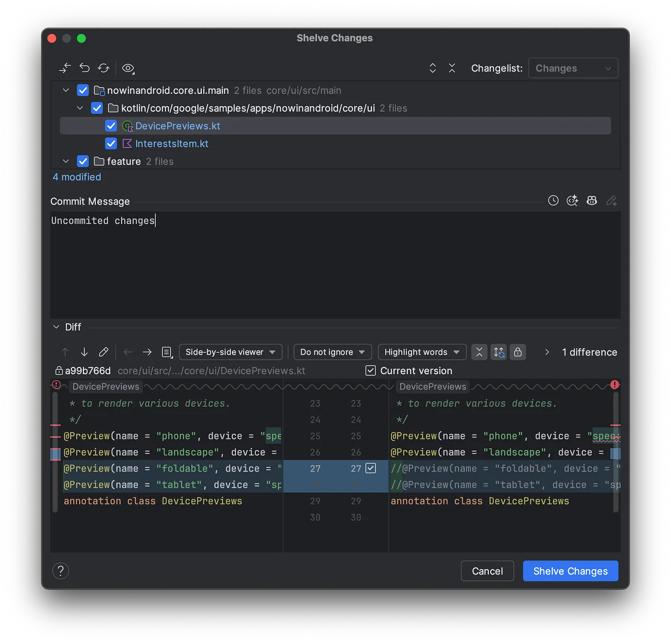Click the Cancel button
This screenshot has height=644, width=671.
click(487, 571)
